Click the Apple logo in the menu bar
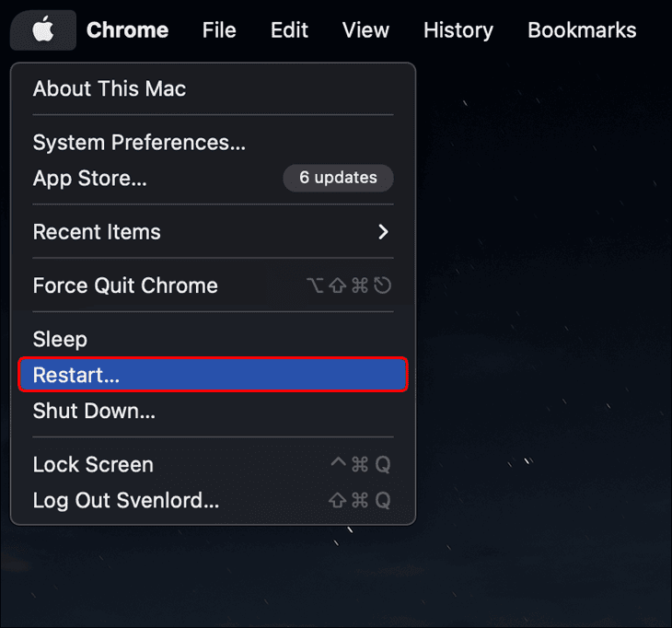The image size is (672, 628). (x=42, y=30)
